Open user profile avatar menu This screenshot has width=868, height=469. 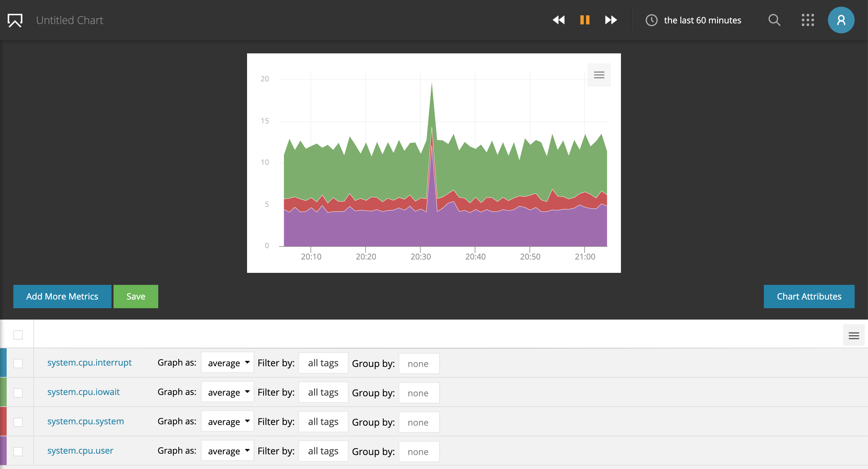[841, 20]
